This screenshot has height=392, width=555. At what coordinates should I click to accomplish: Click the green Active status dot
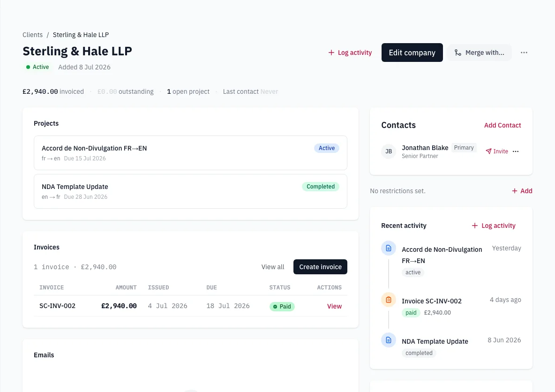click(28, 67)
